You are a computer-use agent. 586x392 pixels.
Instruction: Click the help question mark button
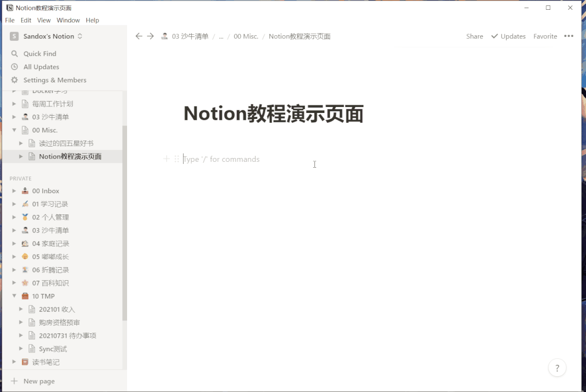[557, 368]
